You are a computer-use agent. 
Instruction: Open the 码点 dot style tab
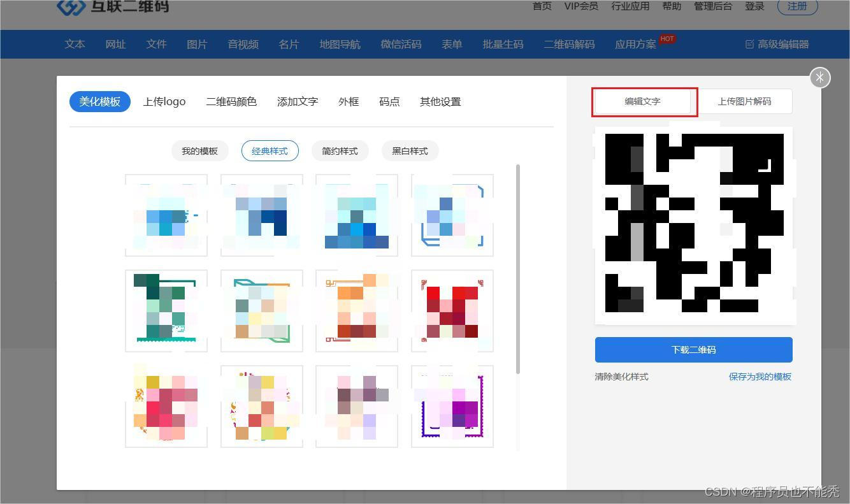click(x=389, y=101)
